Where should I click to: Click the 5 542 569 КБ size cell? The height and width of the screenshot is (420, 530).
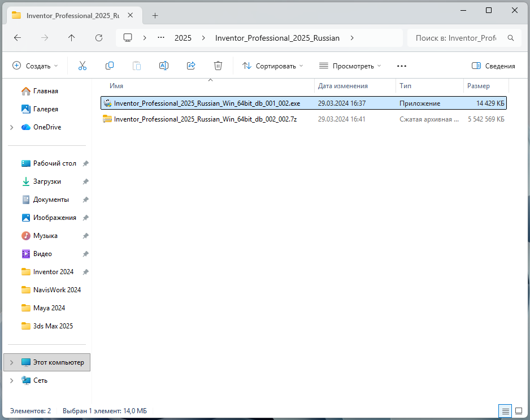tap(486, 119)
